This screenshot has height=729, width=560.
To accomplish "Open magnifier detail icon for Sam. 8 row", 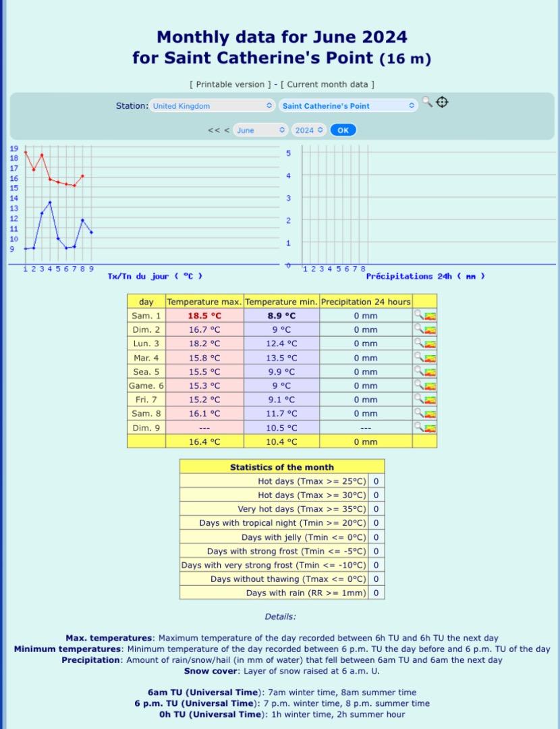I will click(x=419, y=413).
